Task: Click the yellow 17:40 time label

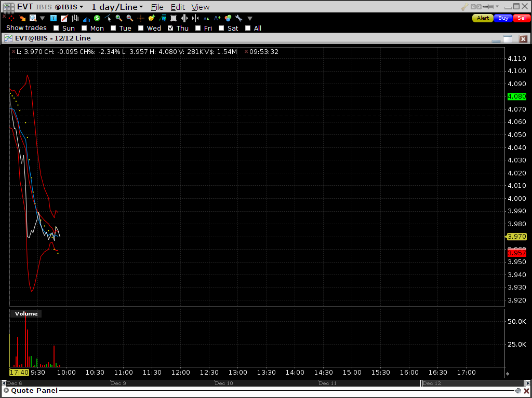Action: click(x=19, y=372)
